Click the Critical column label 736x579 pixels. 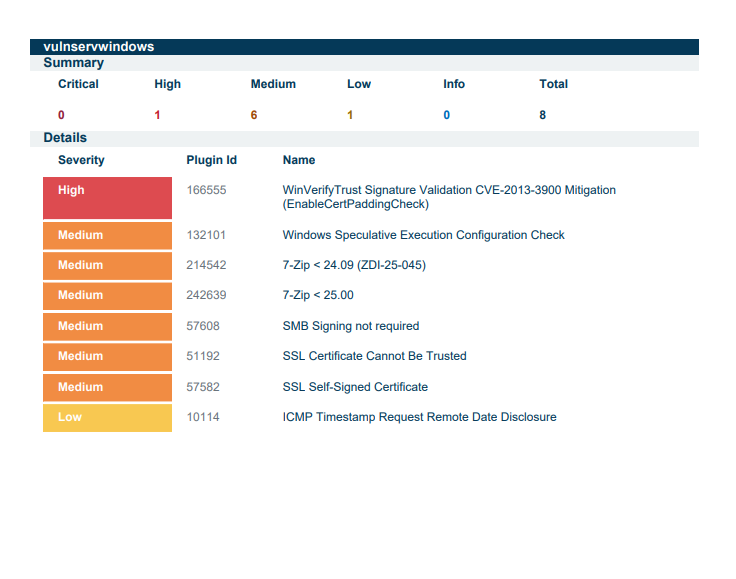(x=78, y=84)
